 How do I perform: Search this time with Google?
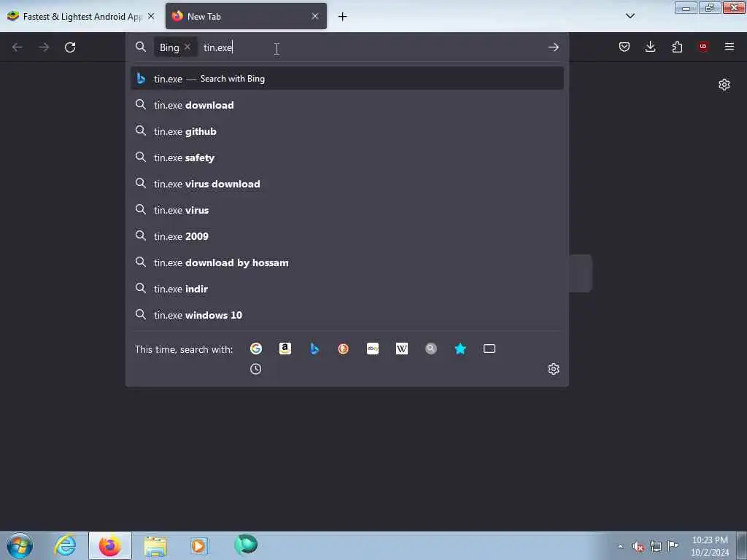point(256,349)
